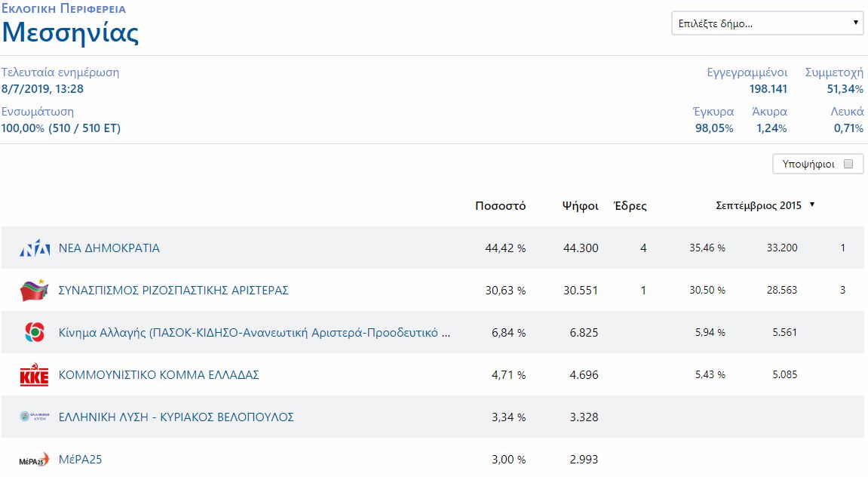Click the SYRIZA party logo
868x477 pixels.
(x=35, y=291)
